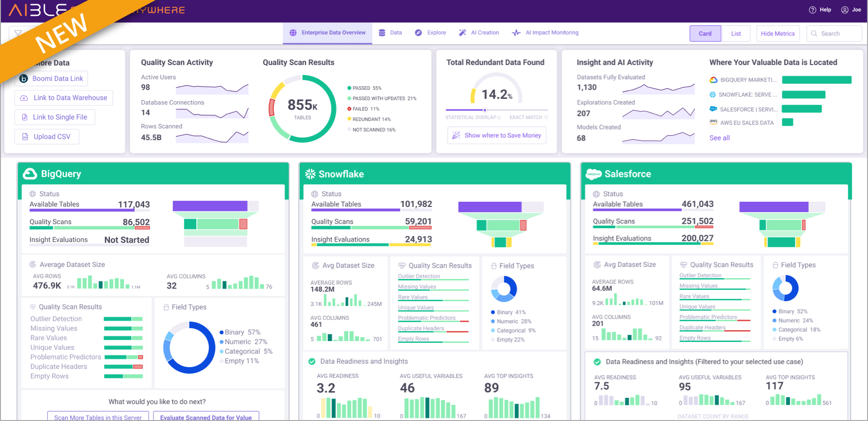This screenshot has height=421, width=868.
Task: Switch to List view
Action: click(736, 34)
